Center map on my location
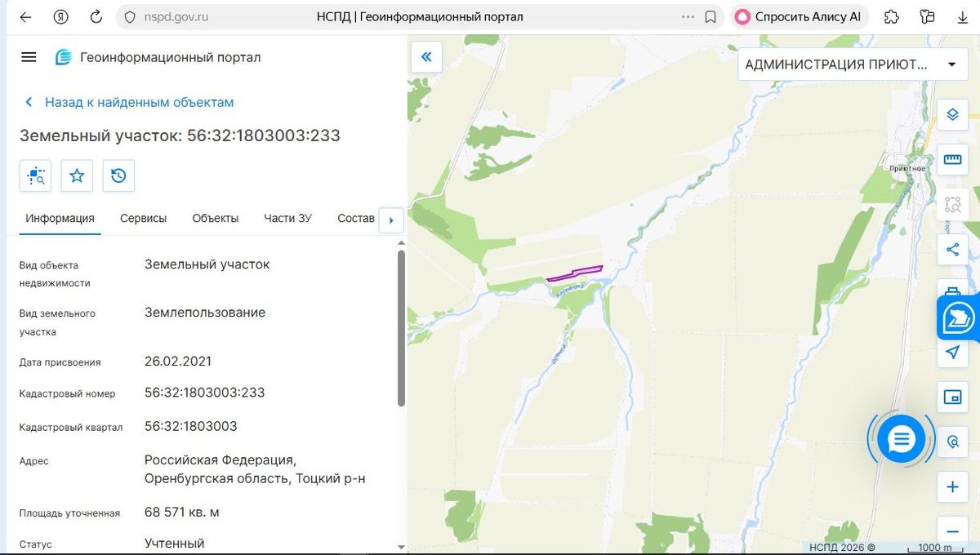This screenshot has height=555, width=980. [952, 352]
